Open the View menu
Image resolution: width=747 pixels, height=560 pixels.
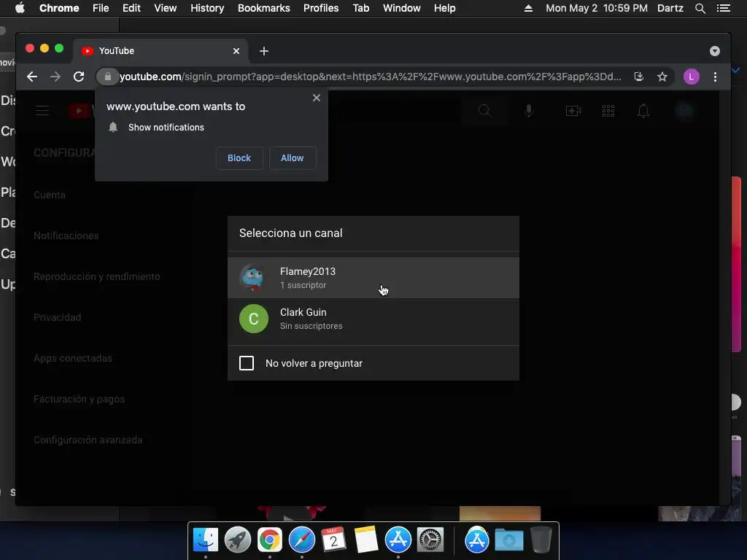pyautogui.click(x=166, y=8)
